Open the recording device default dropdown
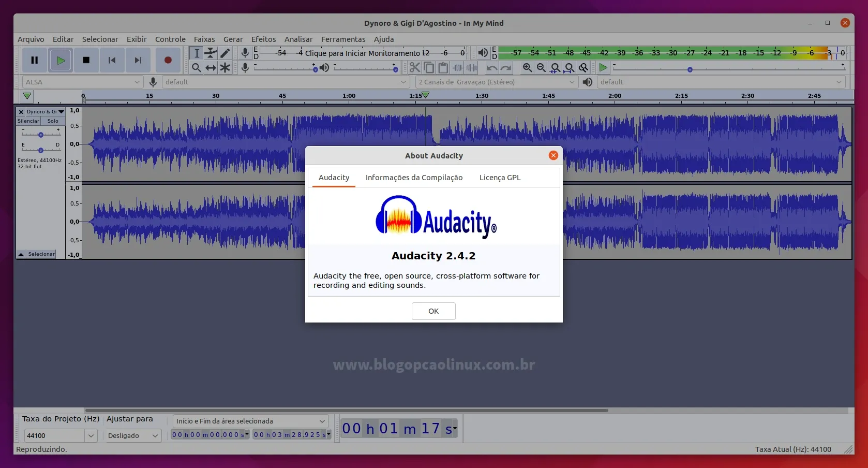This screenshot has height=468, width=868. point(286,82)
